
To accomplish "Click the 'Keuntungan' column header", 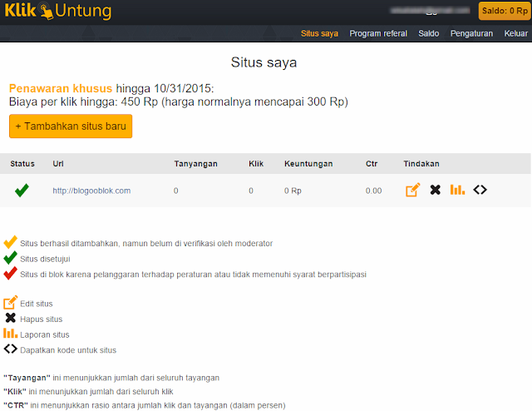I will coord(308,164).
